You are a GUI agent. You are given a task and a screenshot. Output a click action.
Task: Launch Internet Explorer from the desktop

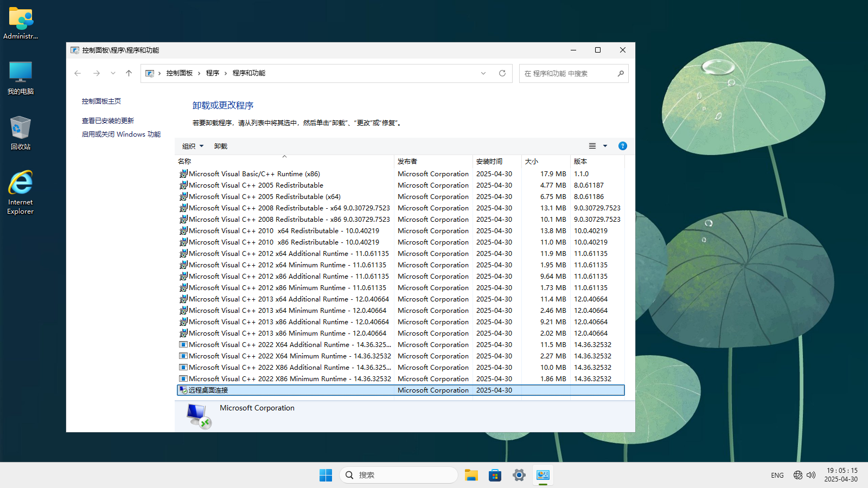pos(21,193)
